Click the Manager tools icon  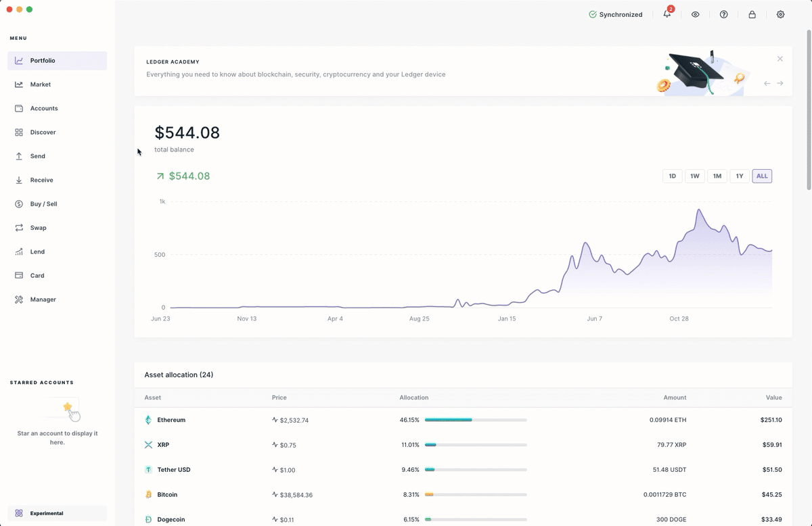(19, 300)
